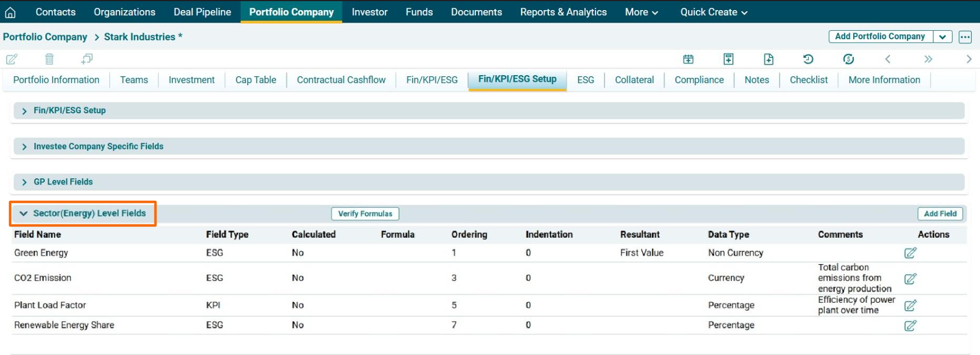Switch to the Cap Table tab

tap(255, 80)
